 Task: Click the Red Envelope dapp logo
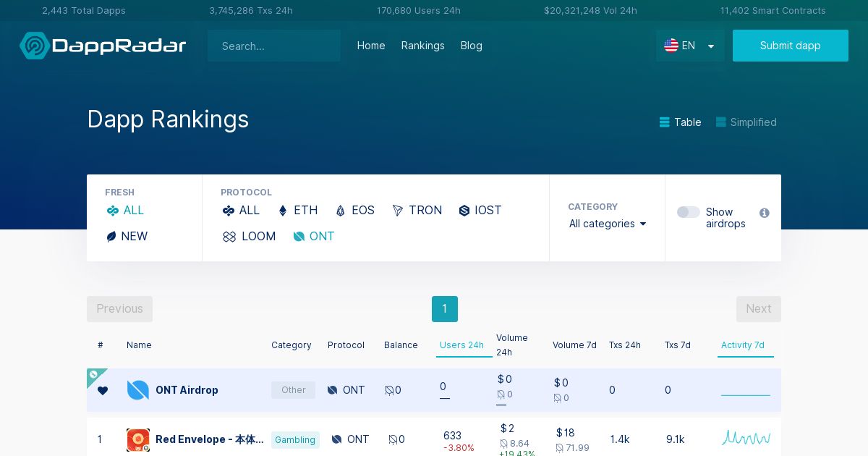coord(138,440)
